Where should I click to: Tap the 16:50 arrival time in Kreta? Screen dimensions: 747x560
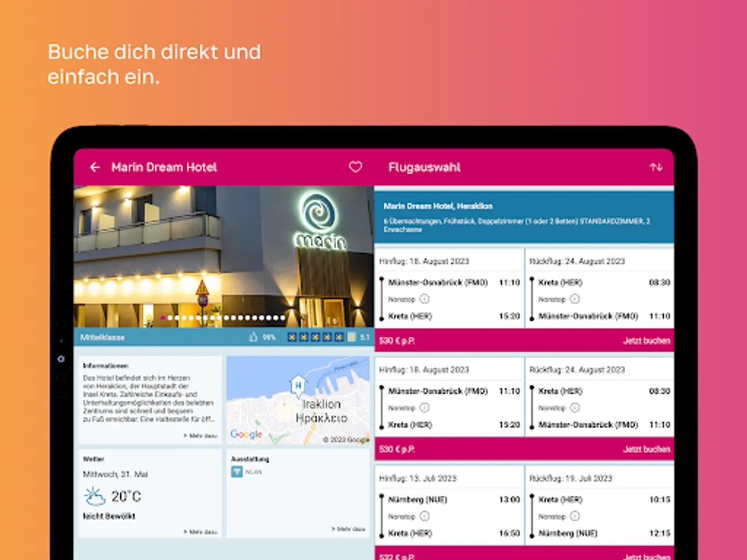point(509,533)
